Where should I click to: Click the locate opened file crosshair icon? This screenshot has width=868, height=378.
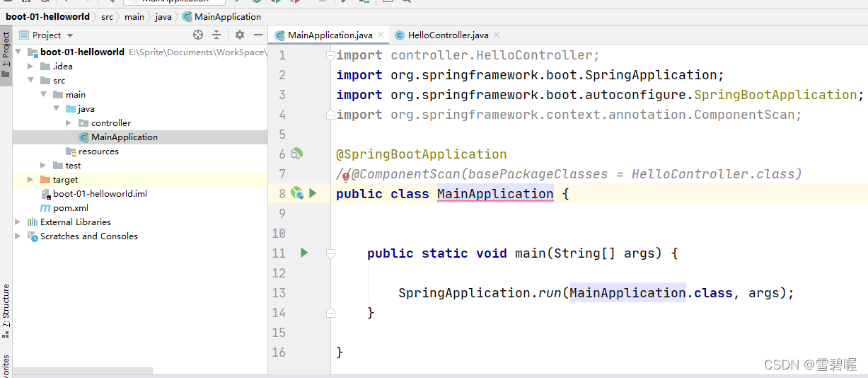198,35
